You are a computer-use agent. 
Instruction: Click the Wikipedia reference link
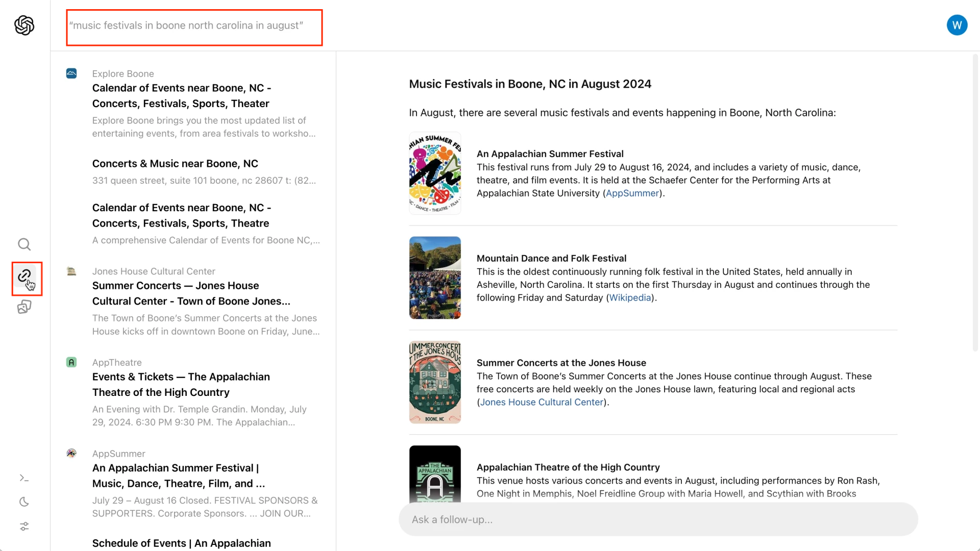point(630,297)
